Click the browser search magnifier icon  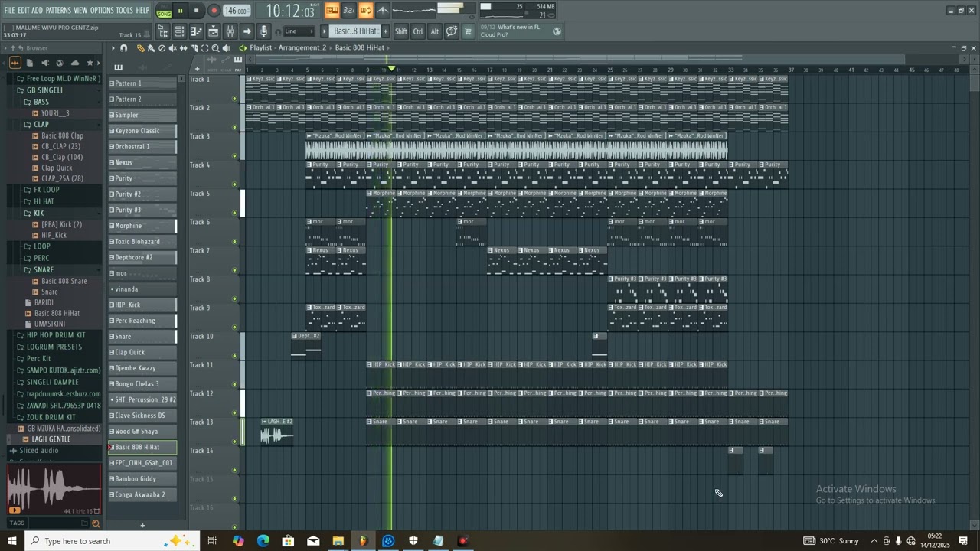coord(96,523)
